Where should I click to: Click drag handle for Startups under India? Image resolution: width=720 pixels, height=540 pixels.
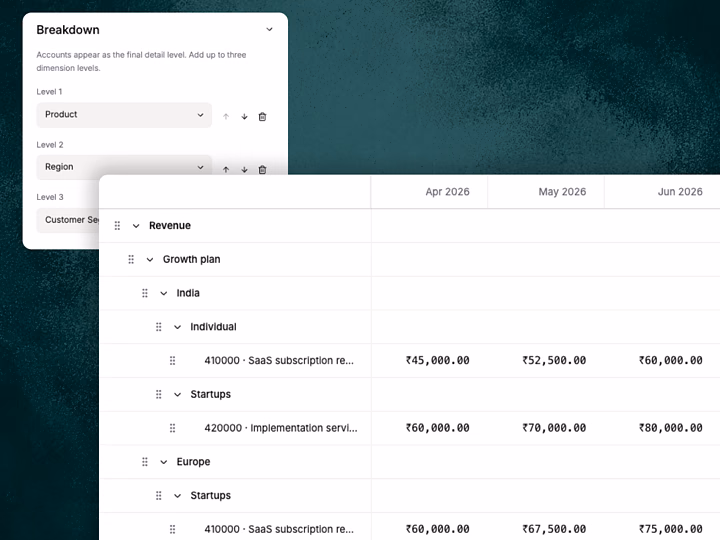tap(158, 394)
